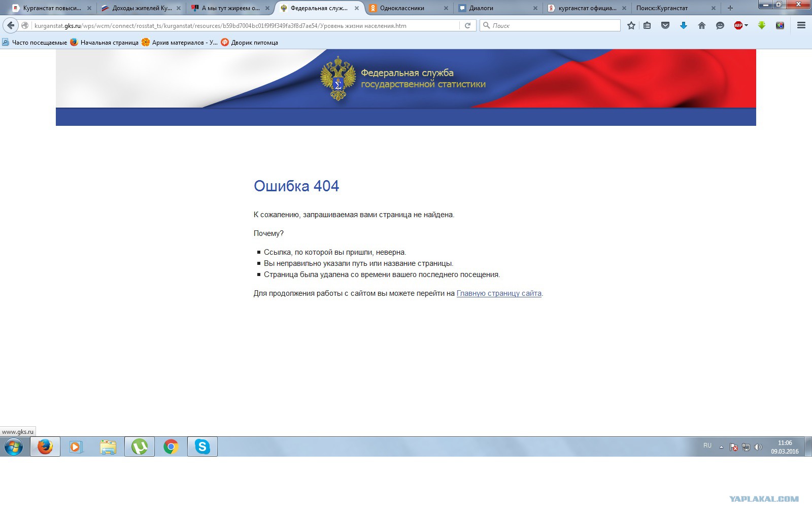Go back with the browser back arrow
812x514 pixels.
[x=11, y=25]
